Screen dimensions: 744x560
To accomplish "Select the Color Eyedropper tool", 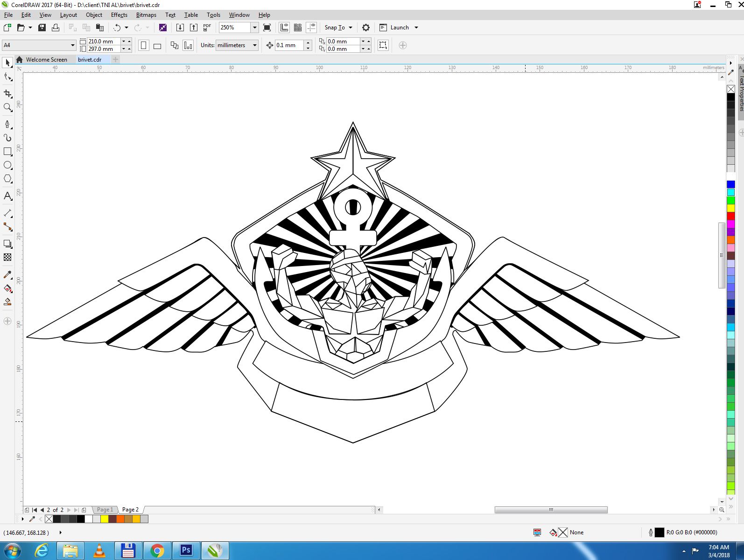I will pos(7,274).
